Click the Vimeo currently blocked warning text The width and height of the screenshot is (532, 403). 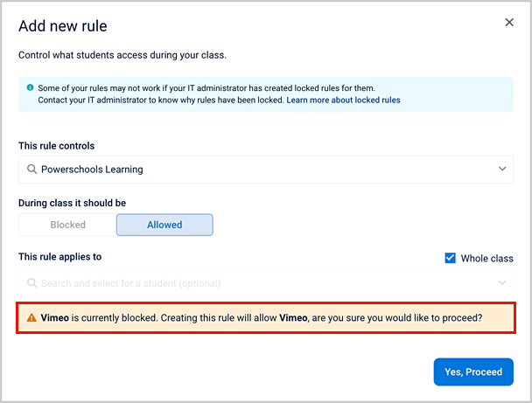pos(262,318)
